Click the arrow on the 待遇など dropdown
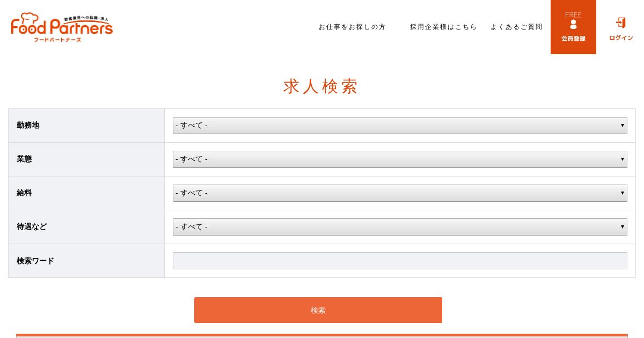 (622, 227)
